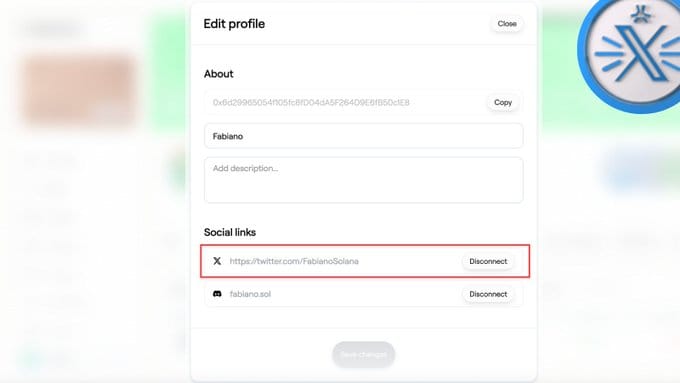The width and height of the screenshot is (680, 383).
Task: Disconnect the Discord account fabiano.sol
Action: click(488, 294)
